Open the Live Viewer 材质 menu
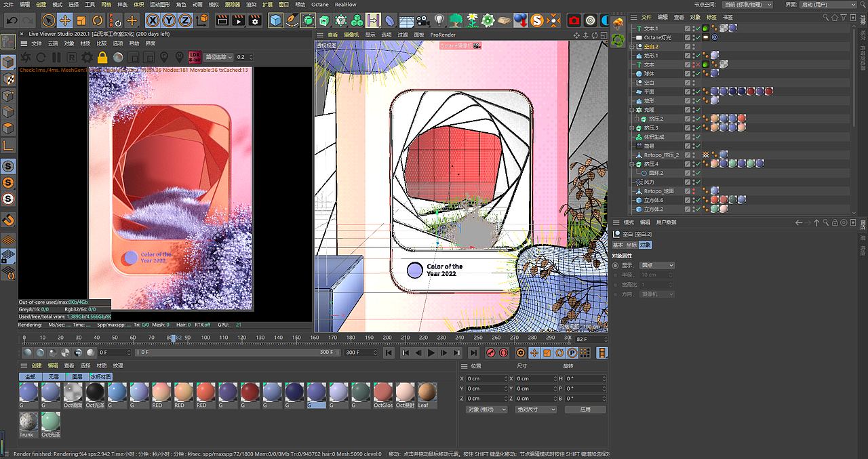The width and height of the screenshot is (868, 459). point(85,43)
